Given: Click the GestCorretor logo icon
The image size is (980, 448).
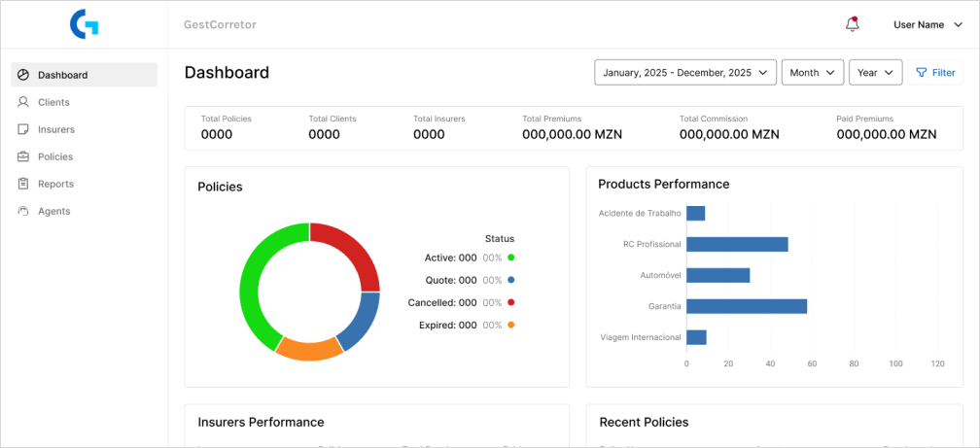Looking at the screenshot, I should coord(85,24).
